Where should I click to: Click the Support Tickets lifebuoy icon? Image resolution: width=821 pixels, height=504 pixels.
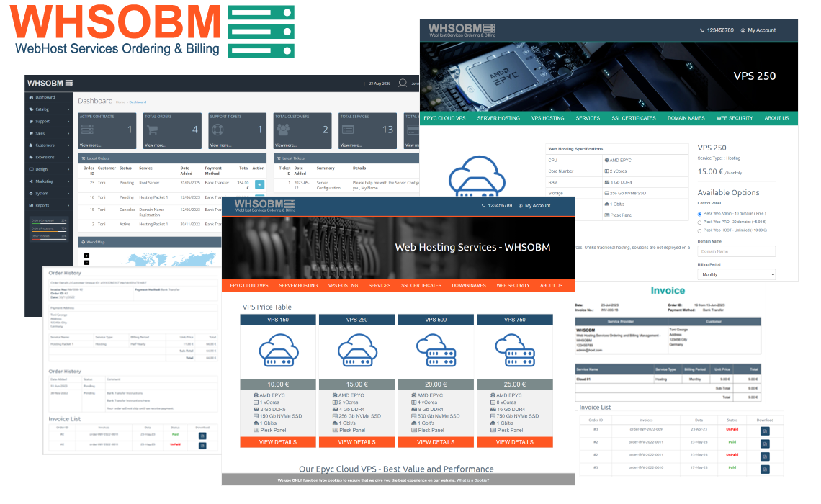[x=217, y=130]
